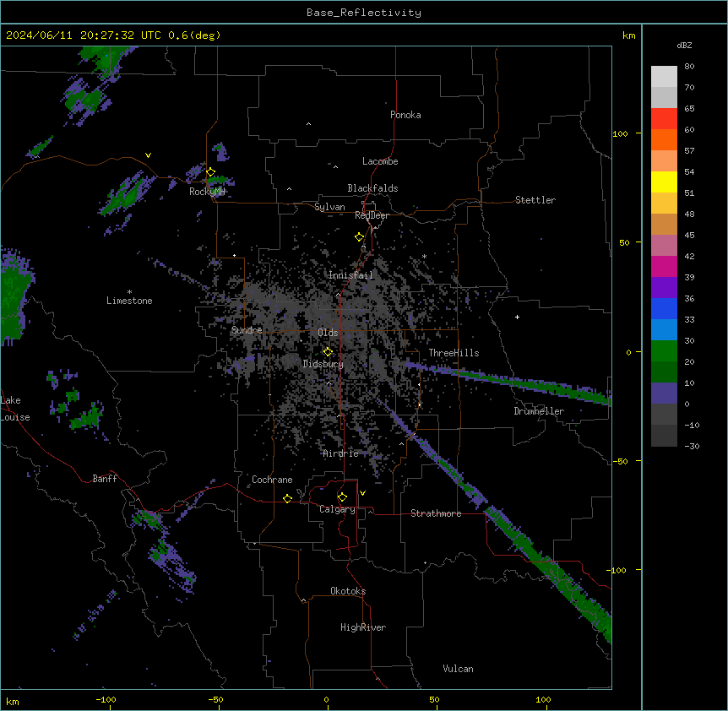Viewport: 728px width, 711px height.
Task: Click the Limestone label
Action: click(x=129, y=301)
